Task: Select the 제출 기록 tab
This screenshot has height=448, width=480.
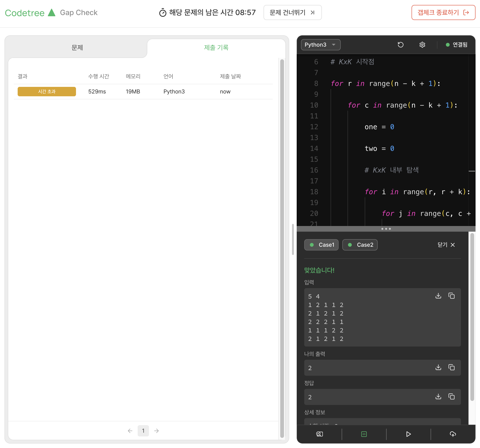Action: point(216,47)
